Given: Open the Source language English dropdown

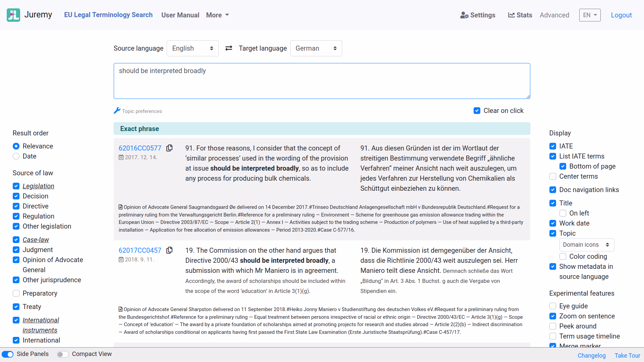Looking at the screenshot, I should 193,48.
